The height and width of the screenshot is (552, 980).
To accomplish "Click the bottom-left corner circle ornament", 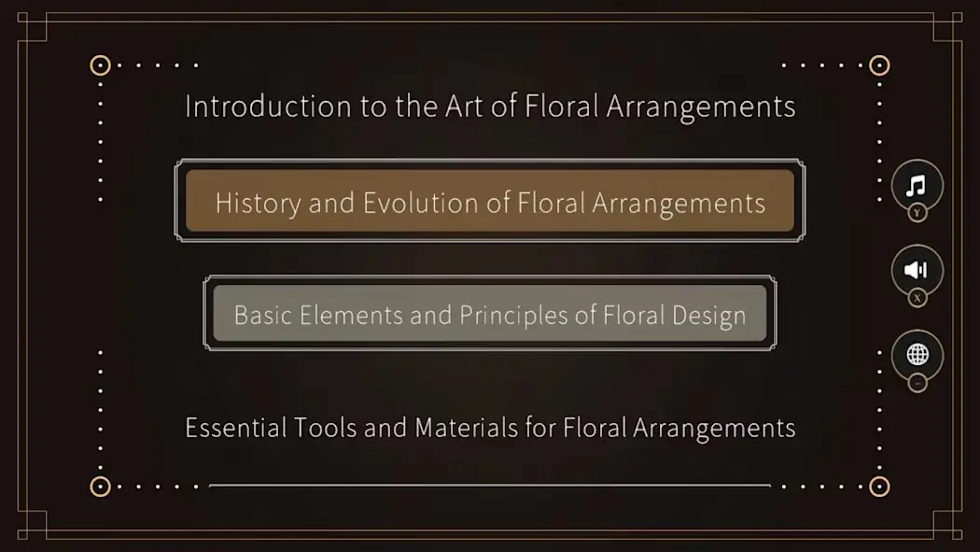I will [x=100, y=486].
